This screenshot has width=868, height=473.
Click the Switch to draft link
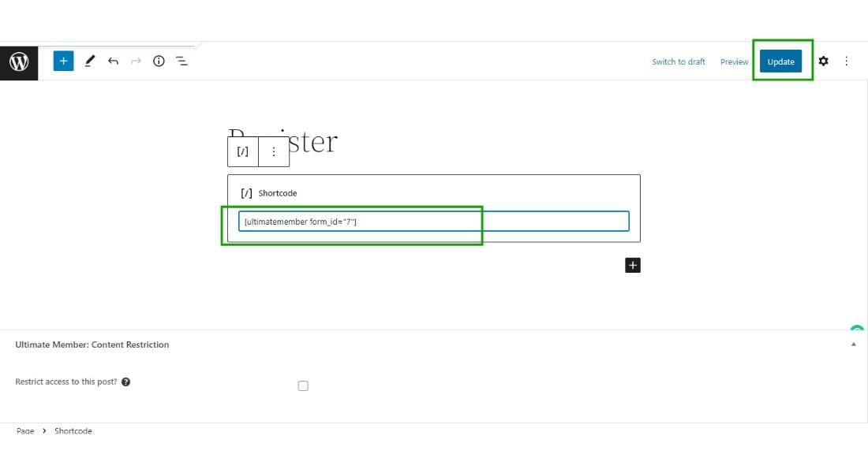coord(679,61)
